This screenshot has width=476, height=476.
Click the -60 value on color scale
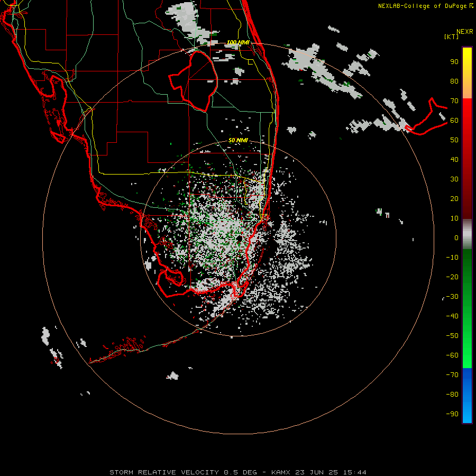[452, 355]
